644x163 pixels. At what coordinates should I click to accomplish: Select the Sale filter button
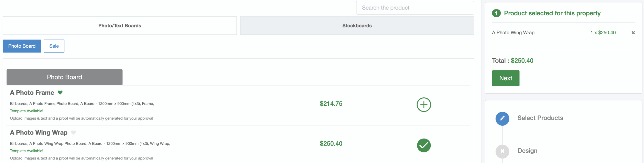[x=54, y=46]
